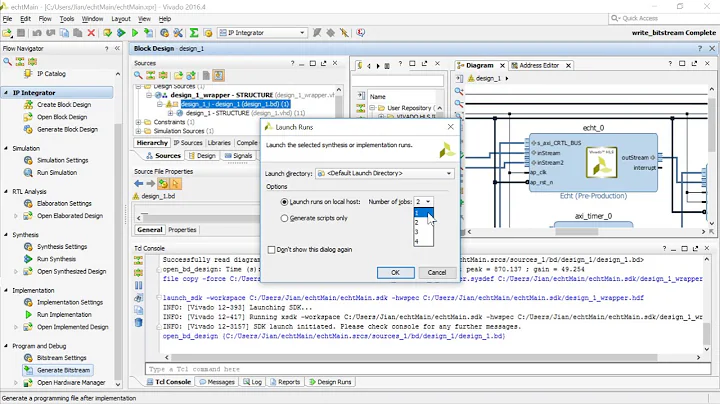Click the Flow Navigator collapse all icon
Screen dimensions: 720x404
(x=20, y=62)
